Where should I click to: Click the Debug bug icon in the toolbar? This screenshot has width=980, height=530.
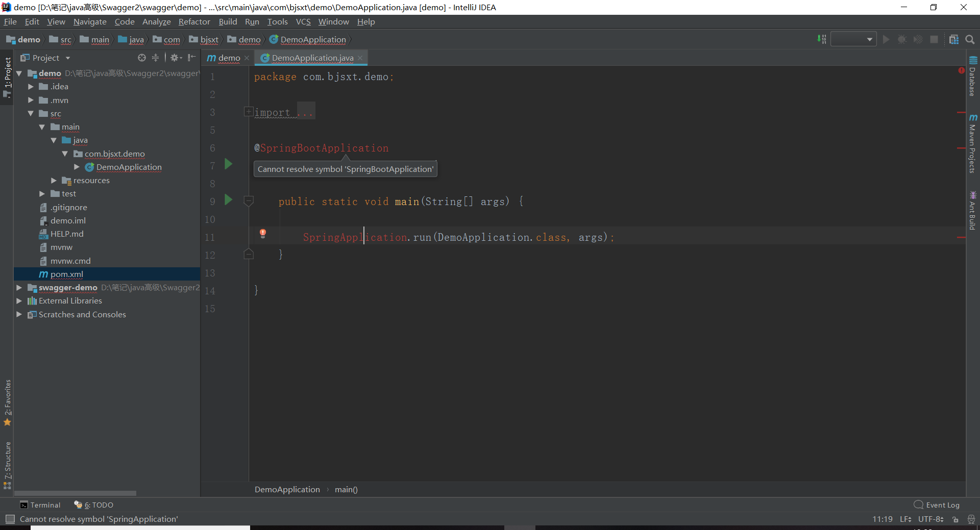(x=902, y=39)
